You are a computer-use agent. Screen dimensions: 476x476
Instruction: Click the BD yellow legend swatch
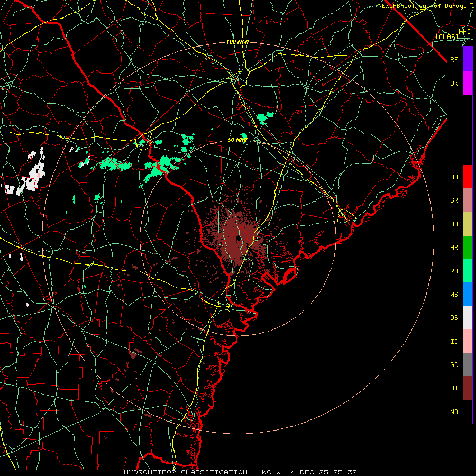pyautogui.click(x=467, y=224)
